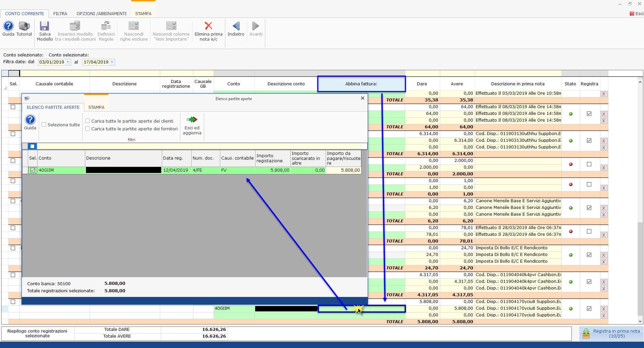Viewport: 644px width, 348px height.
Task: Open the OPZIONI /ABBINAMENTI tab
Action: pyautogui.click(x=101, y=14)
